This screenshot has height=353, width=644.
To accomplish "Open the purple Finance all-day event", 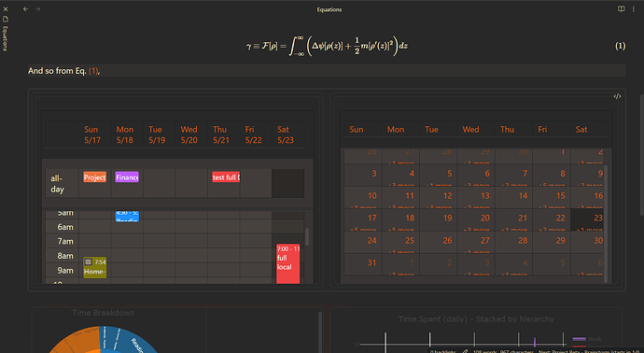I will click(127, 177).
